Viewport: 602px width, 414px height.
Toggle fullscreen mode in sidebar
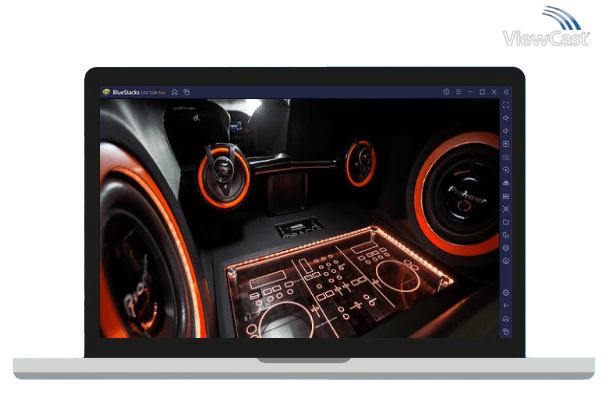(x=506, y=105)
